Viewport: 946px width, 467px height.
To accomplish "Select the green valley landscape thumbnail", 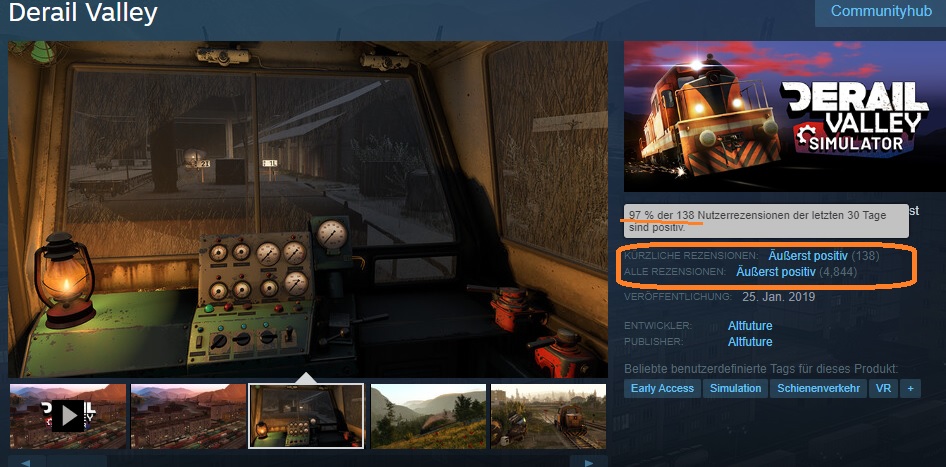I will (x=428, y=416).
